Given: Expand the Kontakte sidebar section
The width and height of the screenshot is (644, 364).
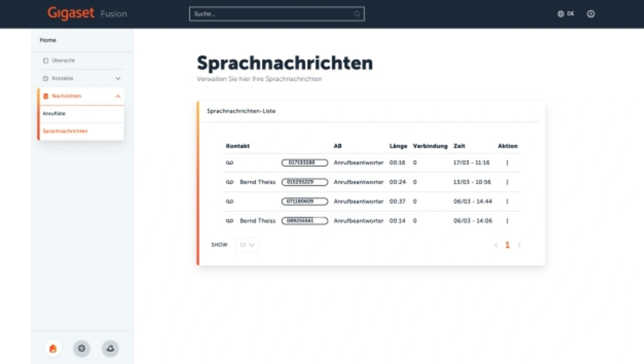Looking at the screenshot, I should [x=118, y=79].
